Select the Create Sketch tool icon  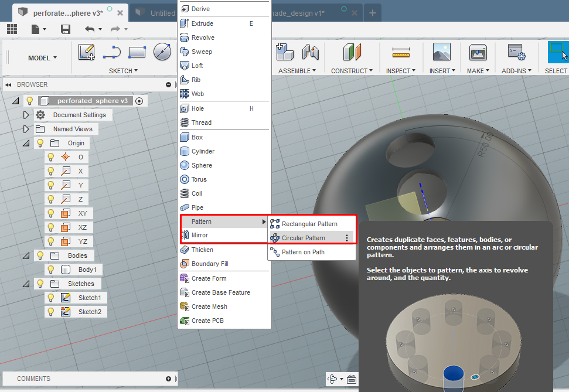87,52
